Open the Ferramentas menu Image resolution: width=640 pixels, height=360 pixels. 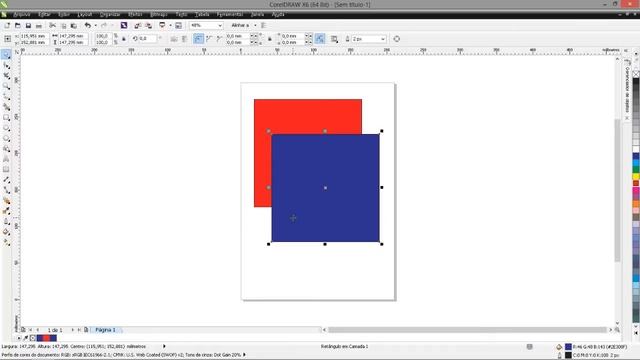click(x=230, y=14)
